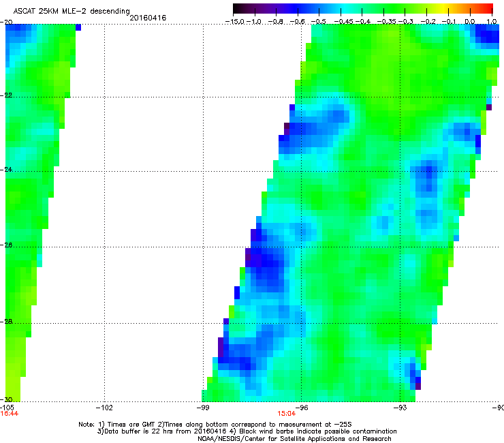Select the date 20160416 beneath the plot title
The width and height of the screenshot is (504, 443).
point(148,18)
